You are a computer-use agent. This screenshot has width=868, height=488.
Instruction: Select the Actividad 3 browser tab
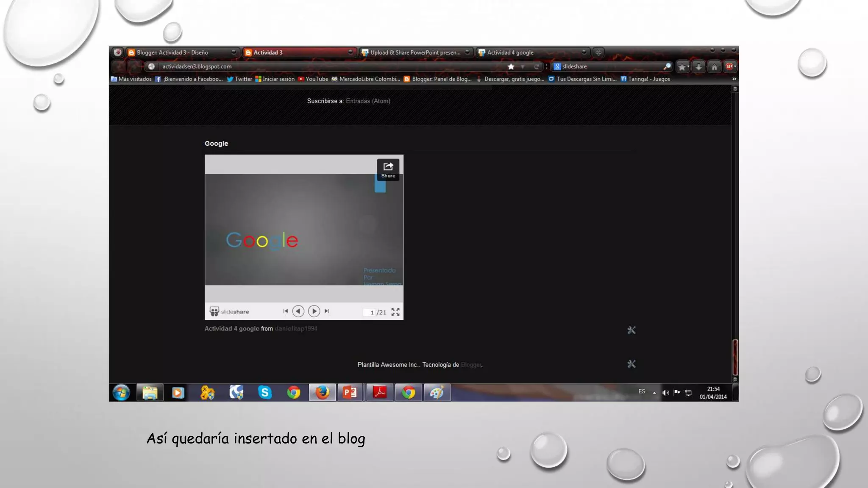299,53
